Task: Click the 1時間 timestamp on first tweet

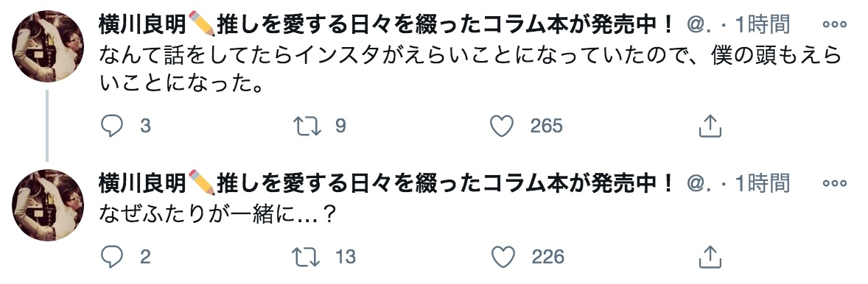Action: tap(763, 25)
